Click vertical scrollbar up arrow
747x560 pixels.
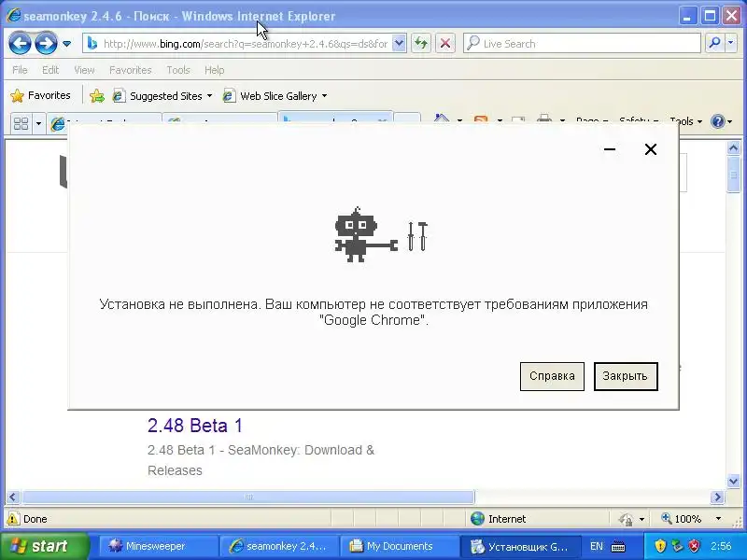pyautogui.click(x=733, y=148)
